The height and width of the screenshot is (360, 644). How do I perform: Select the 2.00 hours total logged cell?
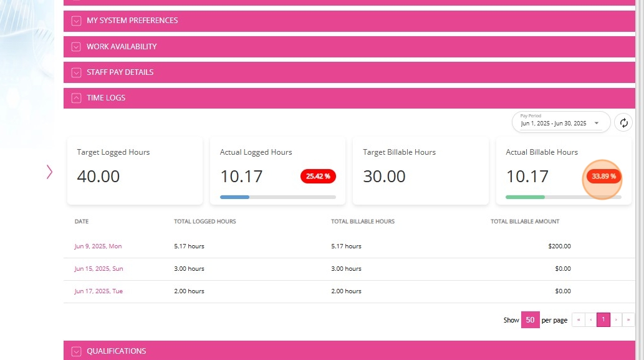[189, 291]
